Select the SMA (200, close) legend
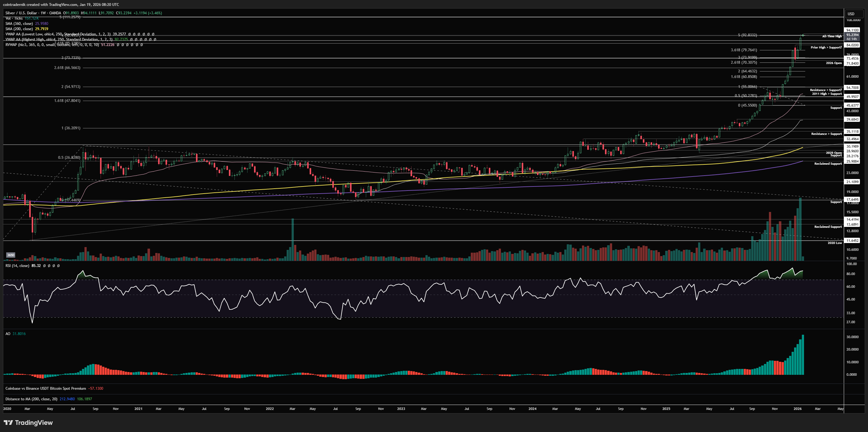The image size is (868, 432). point(19,29)
